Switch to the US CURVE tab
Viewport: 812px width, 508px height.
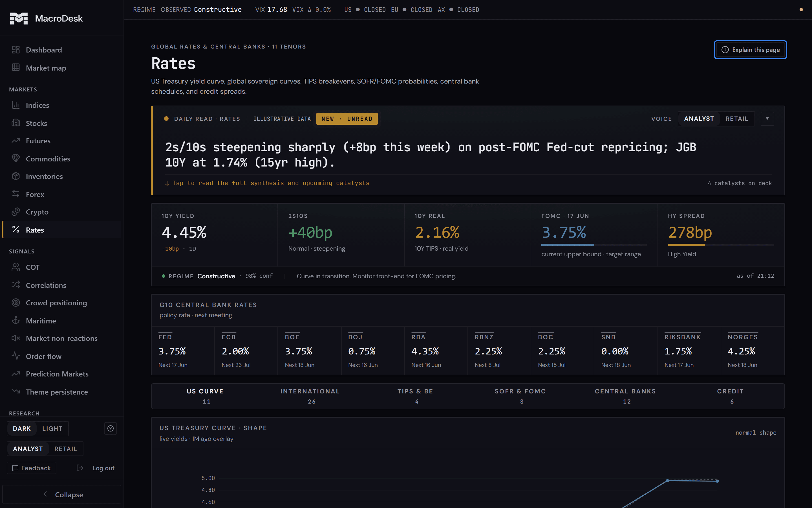[x=205, y=396]
